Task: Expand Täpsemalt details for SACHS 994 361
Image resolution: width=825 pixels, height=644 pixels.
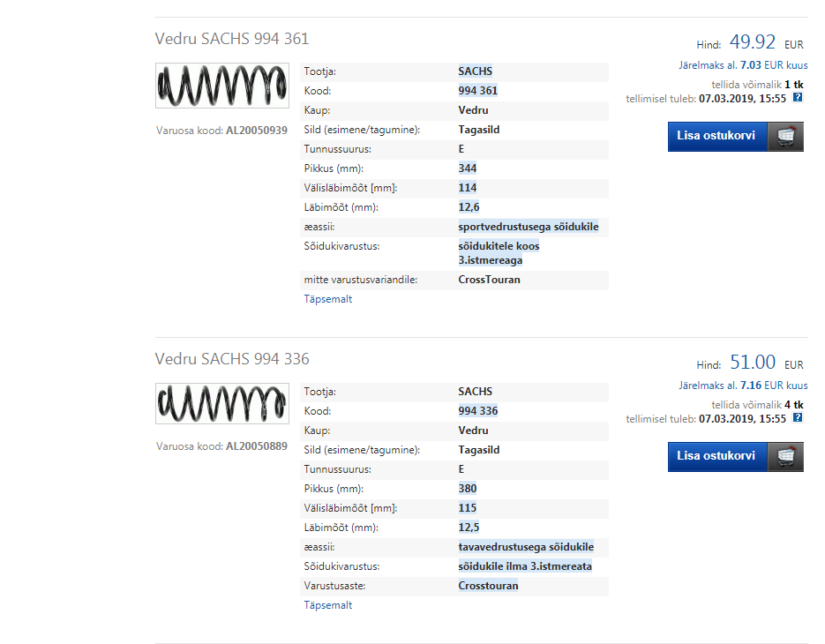Action: [328, 299]
